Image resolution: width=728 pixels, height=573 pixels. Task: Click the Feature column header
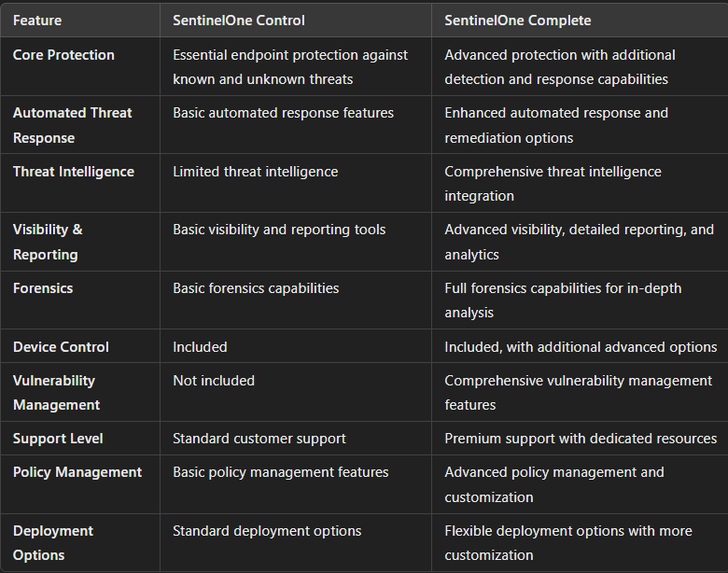38,21
